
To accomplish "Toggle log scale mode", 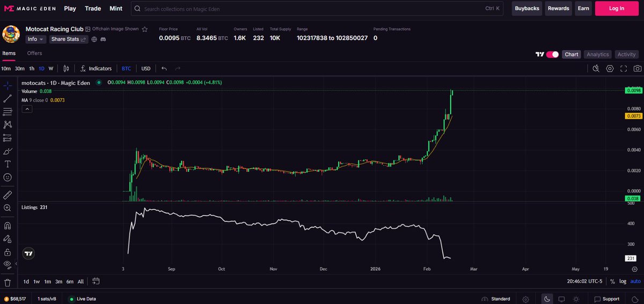I will 623,281.
